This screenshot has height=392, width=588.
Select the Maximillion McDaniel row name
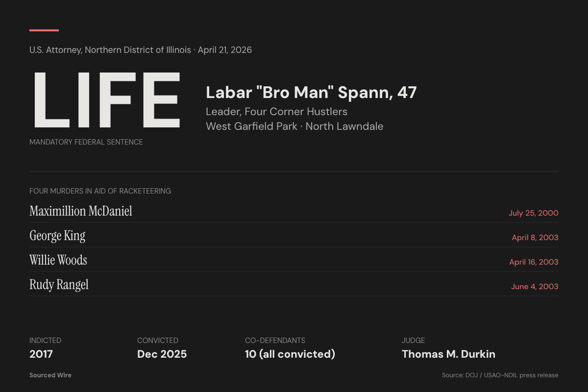pyautogui.click(x=81, y=211)
